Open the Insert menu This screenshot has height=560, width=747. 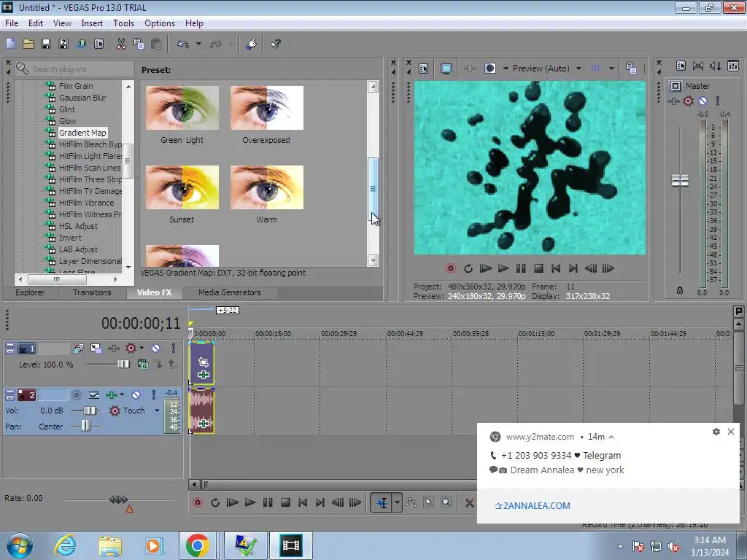coord(92,23)
